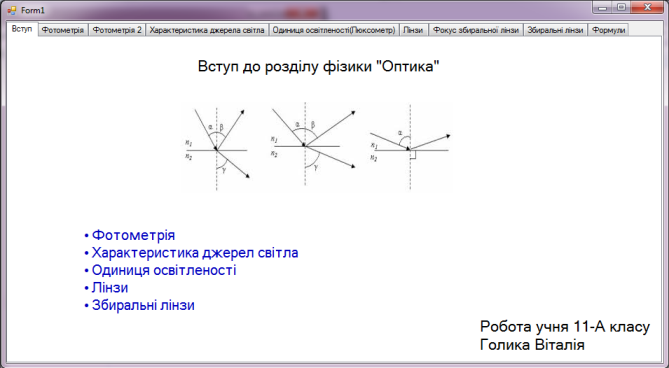Screen dimensions: 669x368
Task: Select the Характеристика джерела світла tab
Action: pyautogui.click(x=207, y=30)
